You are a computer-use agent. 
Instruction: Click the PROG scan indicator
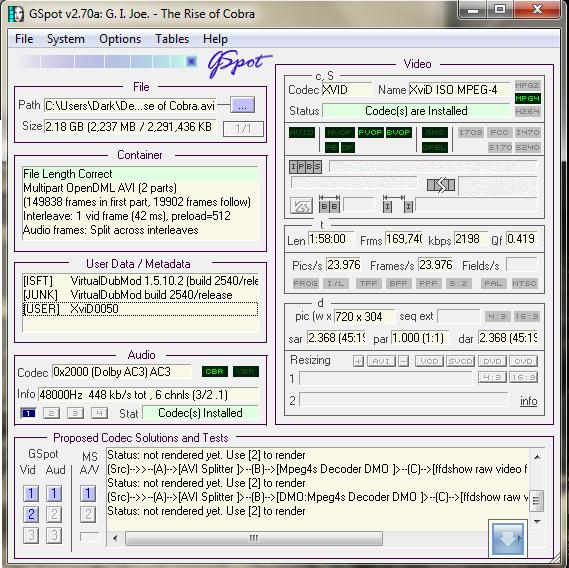(x=306, y=283)
